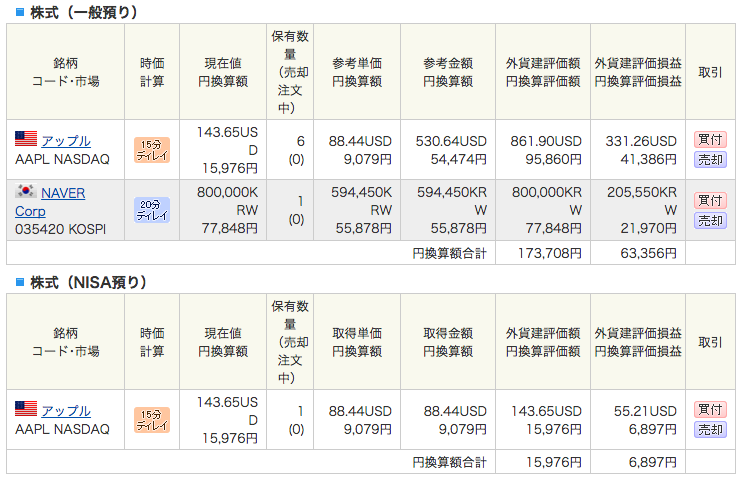Click the 15,976円 NISA total valuation
749x488 pixels.
click(554, 462)
